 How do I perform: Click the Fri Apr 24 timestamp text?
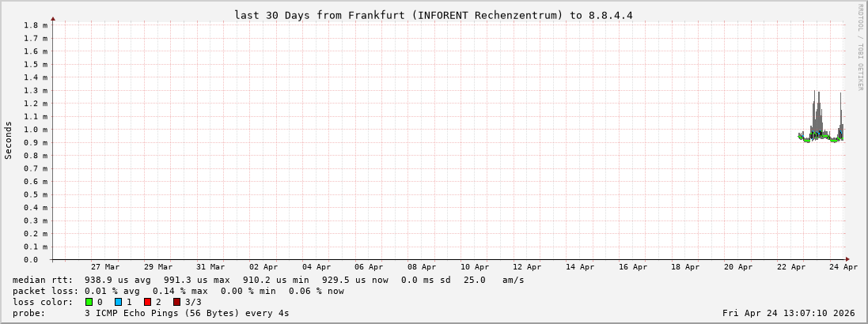coord(788,313)
